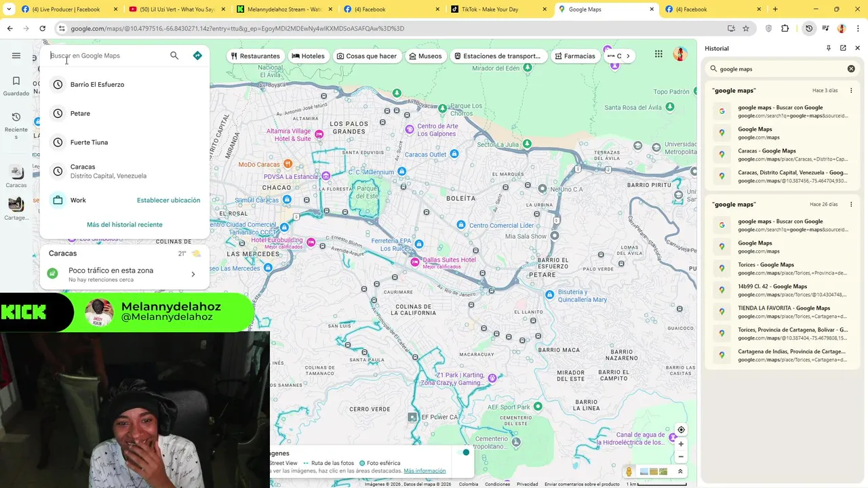
Task: Click the Google account avatar on the map
Action: pos(680,54)
